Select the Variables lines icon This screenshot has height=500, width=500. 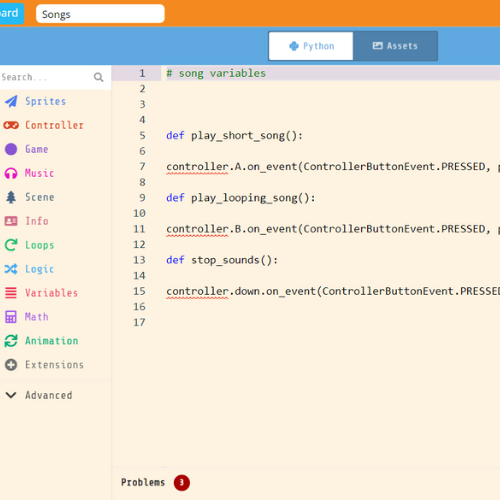point(11,293)
